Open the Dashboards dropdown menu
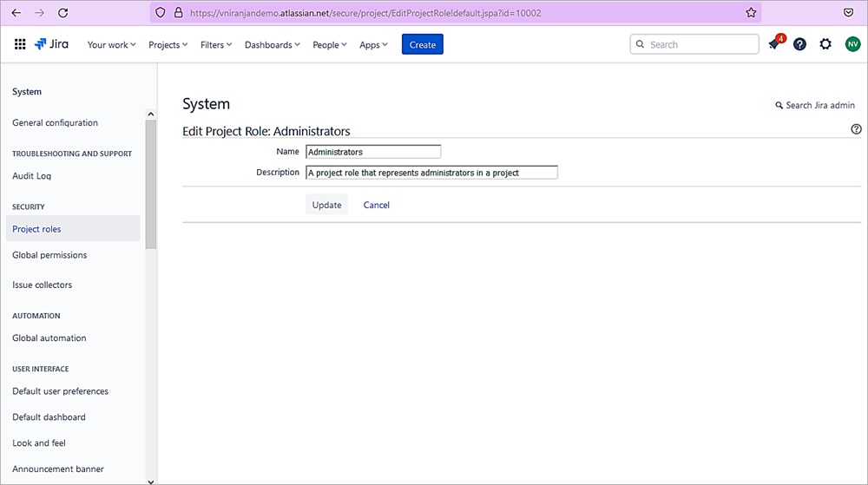This screenshot has height=485, width=868. tap(273, 45)
